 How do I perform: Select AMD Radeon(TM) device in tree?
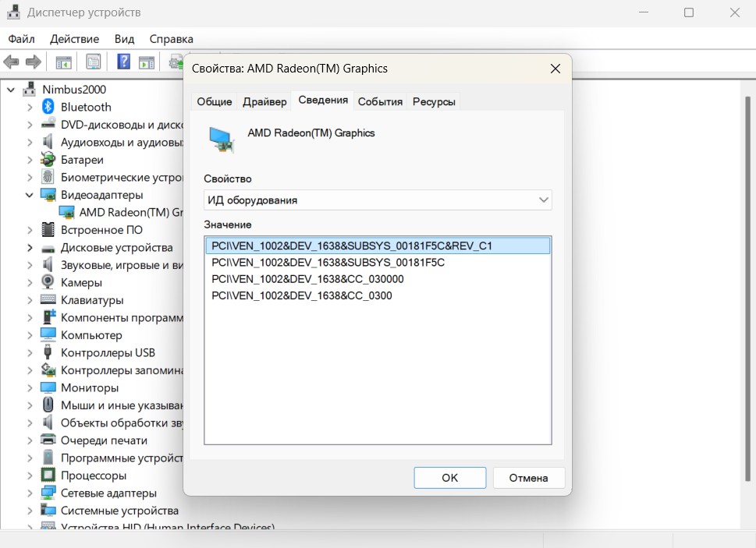click(130, 212)
